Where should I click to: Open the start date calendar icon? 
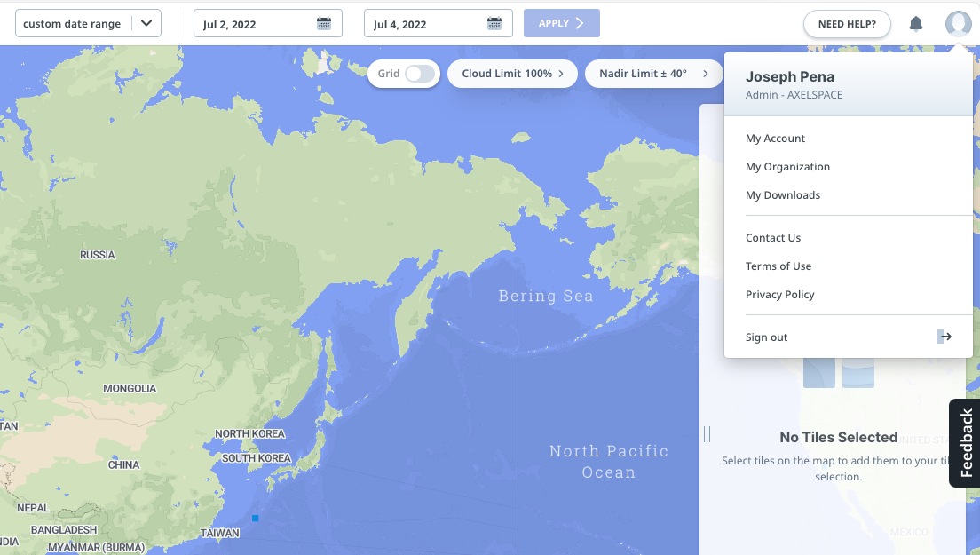pos(324,24)
